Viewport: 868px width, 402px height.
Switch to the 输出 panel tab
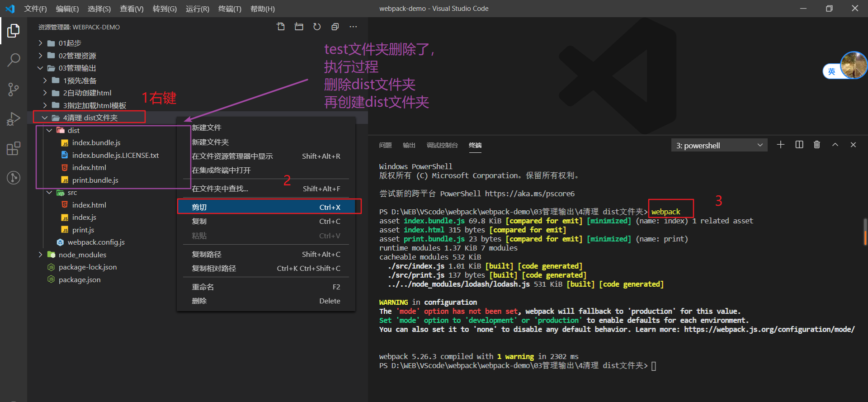point(409,145)
